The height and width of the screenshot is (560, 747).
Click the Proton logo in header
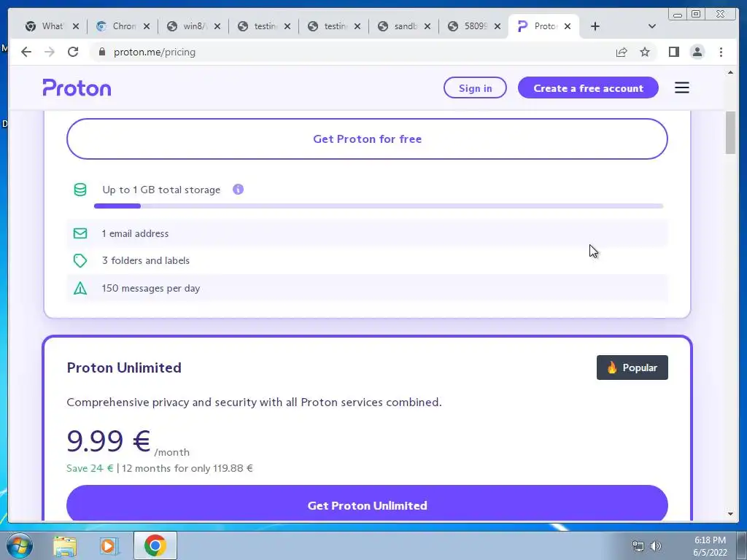coord(77,87)
